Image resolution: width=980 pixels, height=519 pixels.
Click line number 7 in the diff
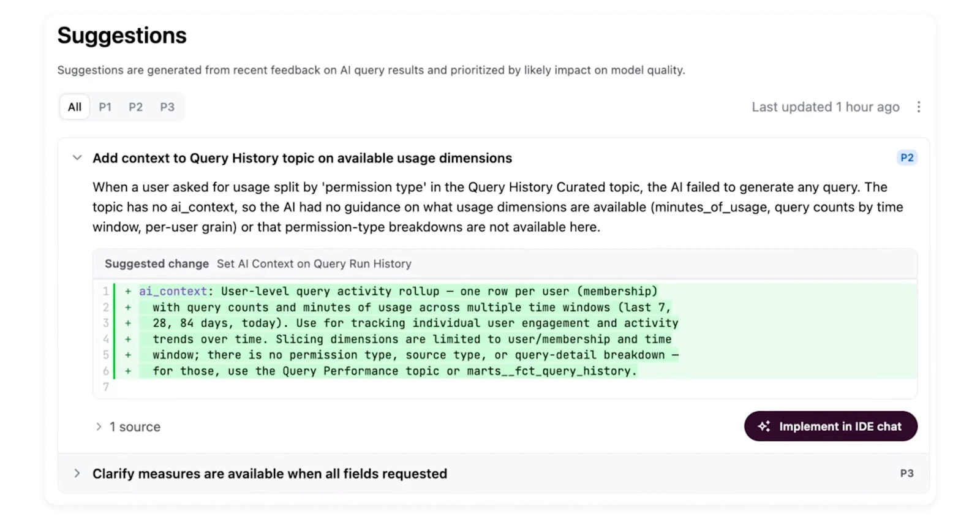click(x=106, y=387)
